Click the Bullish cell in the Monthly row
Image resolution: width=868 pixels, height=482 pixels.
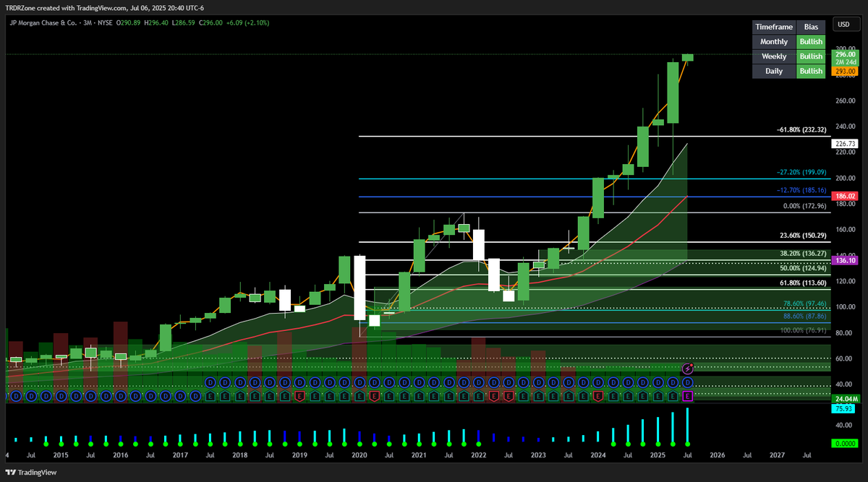(811, 42)
